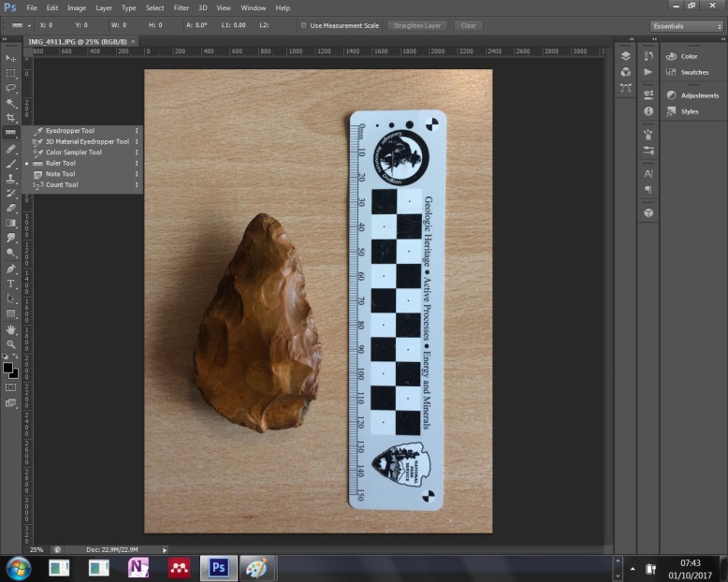The width and height of the screenshot is (728, 582).
Task: Open the Layer menu
Action: click(x=104, y=7)
